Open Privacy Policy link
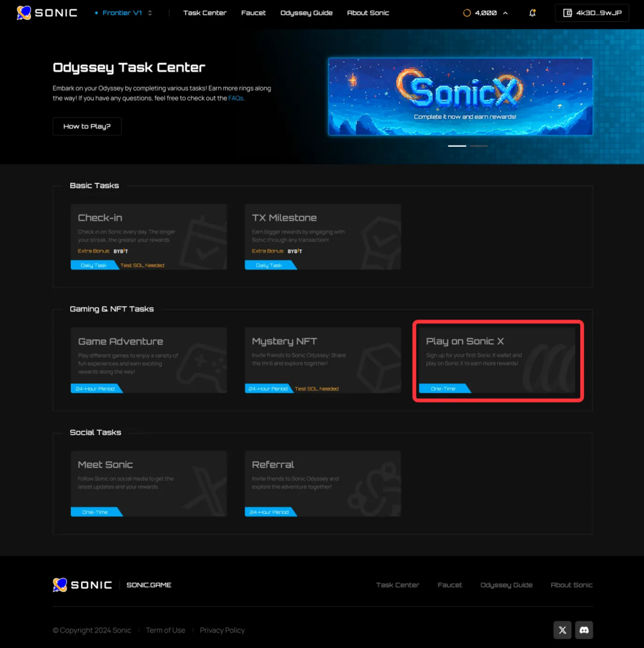This screenshot has width=644, height=648. point(222,630)
